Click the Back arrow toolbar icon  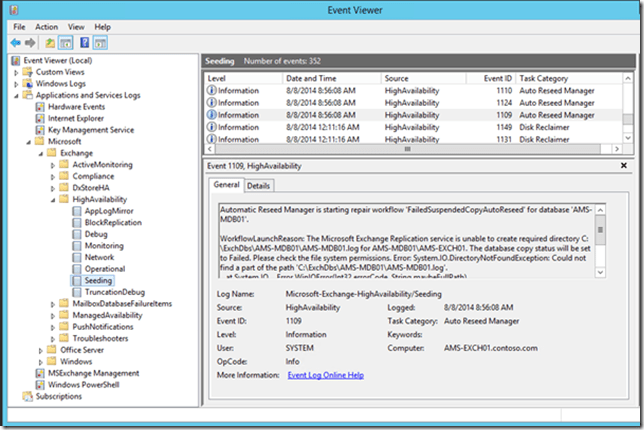tap(16, 43)
